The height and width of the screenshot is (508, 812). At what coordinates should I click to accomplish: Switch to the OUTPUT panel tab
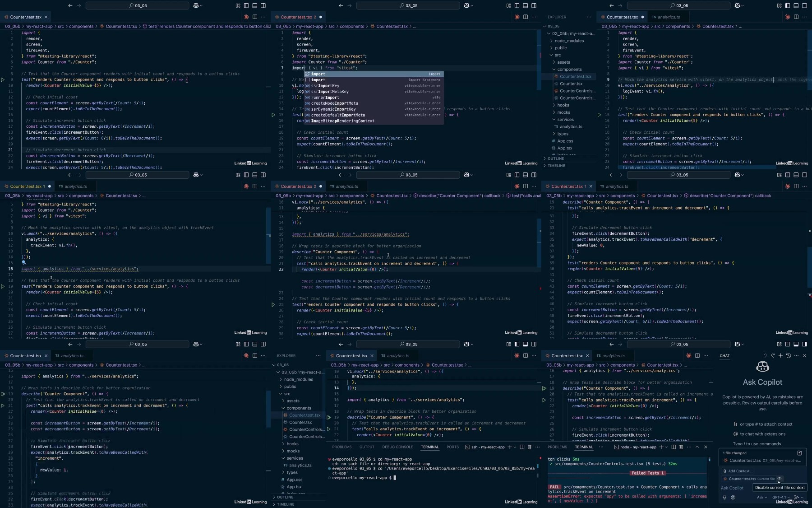tap(367, 447)
